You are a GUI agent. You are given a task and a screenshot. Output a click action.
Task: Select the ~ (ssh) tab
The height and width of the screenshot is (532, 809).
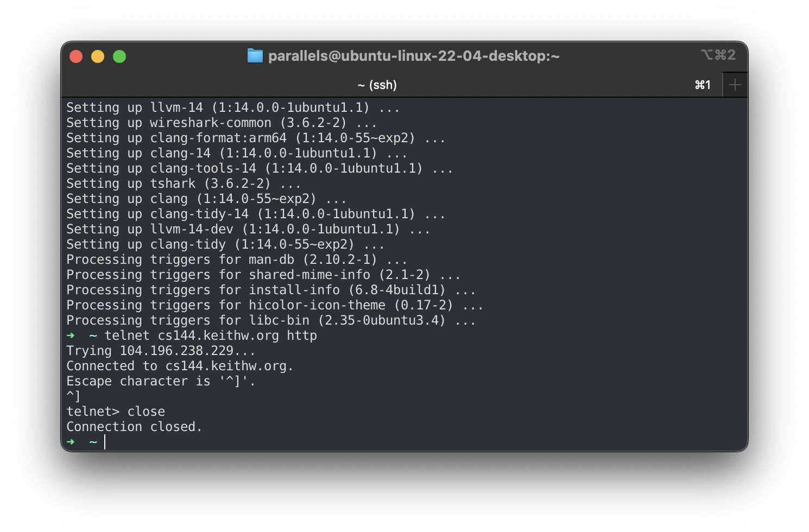tap(377, 84)
